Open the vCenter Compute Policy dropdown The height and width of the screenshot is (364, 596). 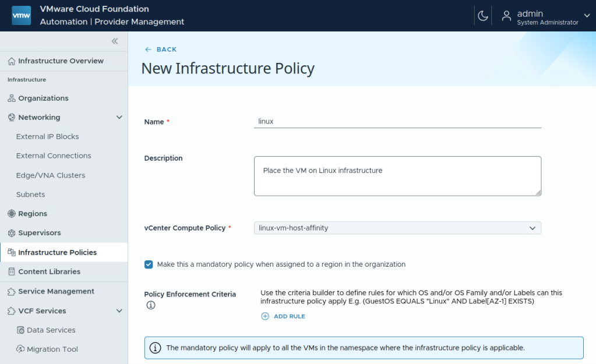coord(397,228)
